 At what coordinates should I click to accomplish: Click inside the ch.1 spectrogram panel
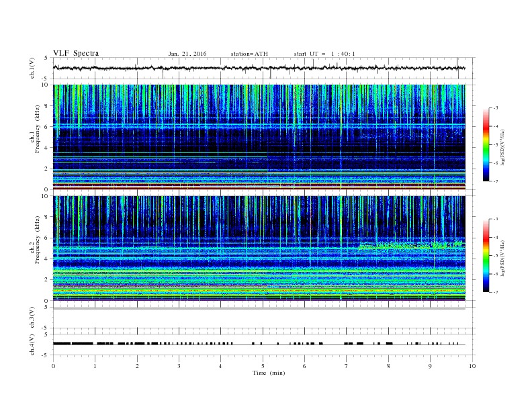[259, 137]
